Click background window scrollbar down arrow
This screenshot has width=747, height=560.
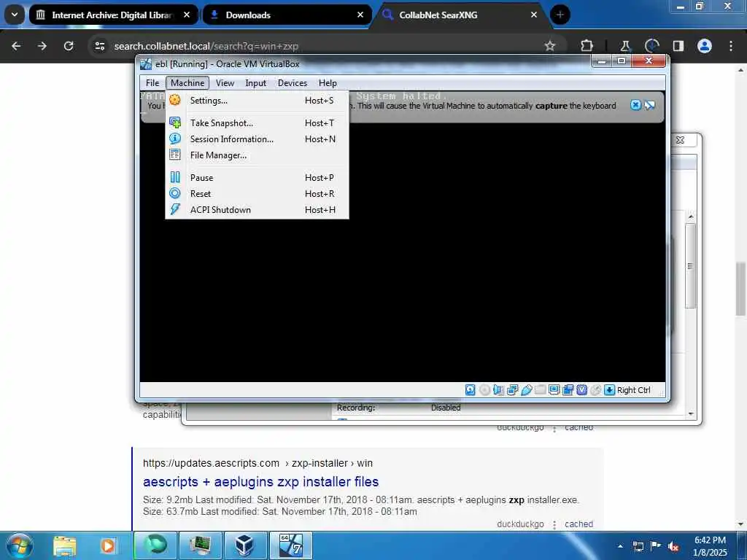691,414
